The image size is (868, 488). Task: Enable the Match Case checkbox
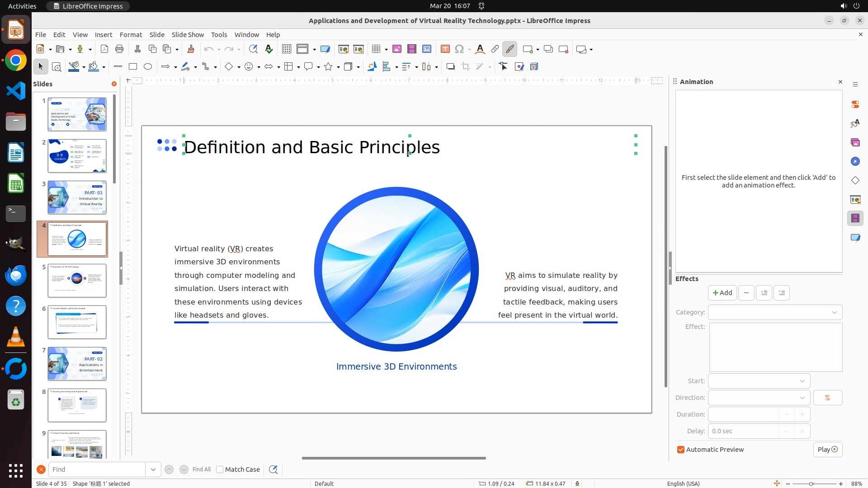point(220,469)
